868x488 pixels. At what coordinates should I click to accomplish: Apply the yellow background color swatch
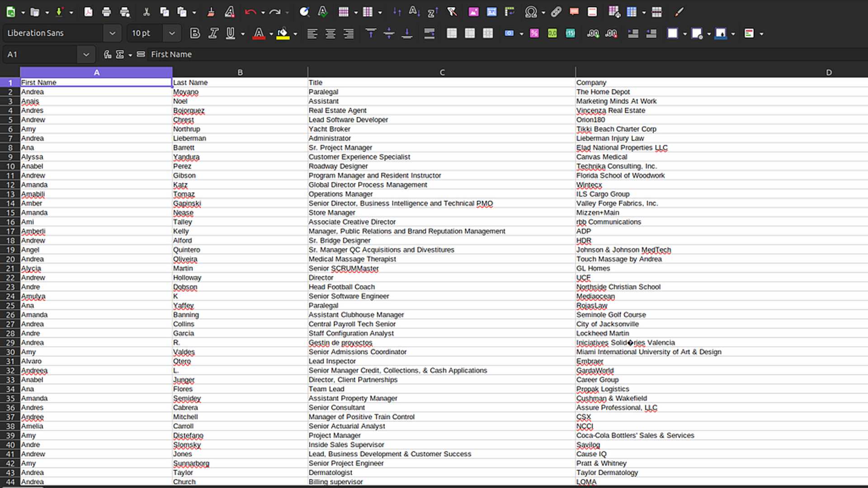click(x=283, y=33)
